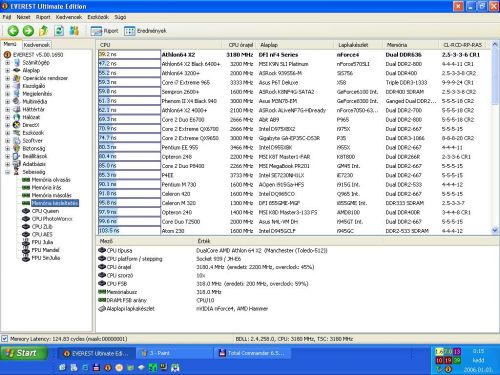Select the Biztonság icon in the tree
Image resolution: width=500 pixels, height=375 pixels.
pyautogui.click(x=16, y=148)
